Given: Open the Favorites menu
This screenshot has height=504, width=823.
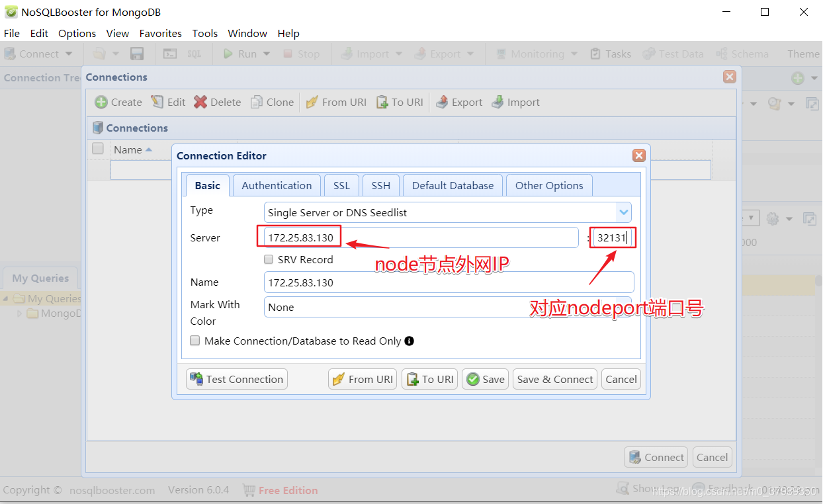Looking at the screenshot, I should pyautogui.click(x=160, y=33).
